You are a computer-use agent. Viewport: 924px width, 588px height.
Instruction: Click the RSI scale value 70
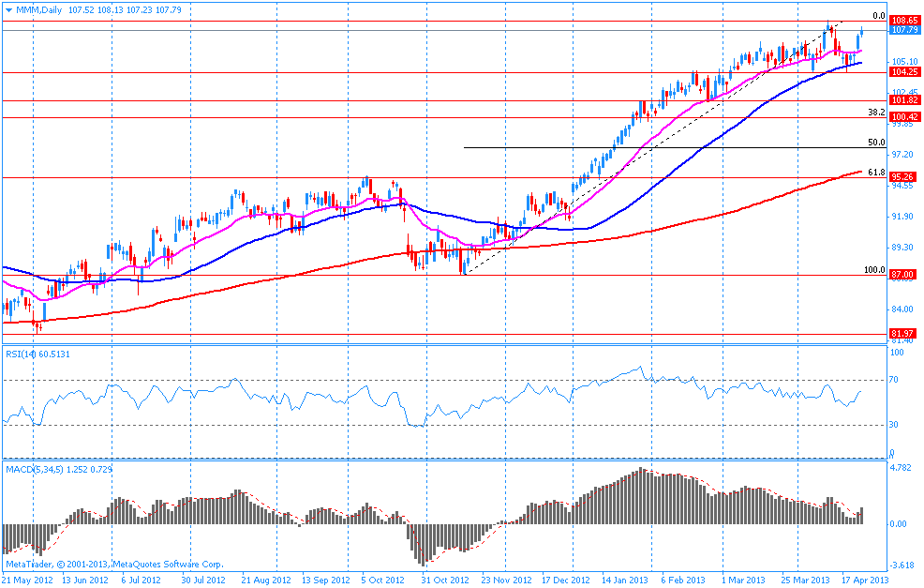894,380
